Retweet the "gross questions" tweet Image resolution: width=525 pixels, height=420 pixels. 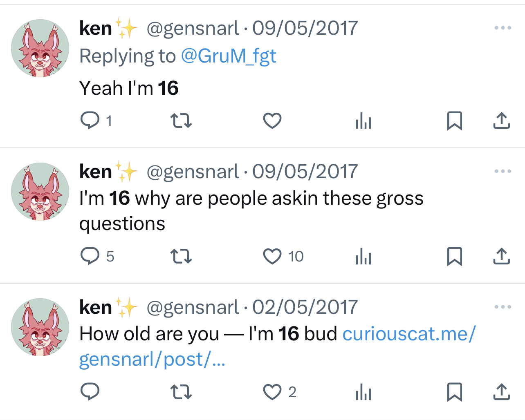[181, 256]
